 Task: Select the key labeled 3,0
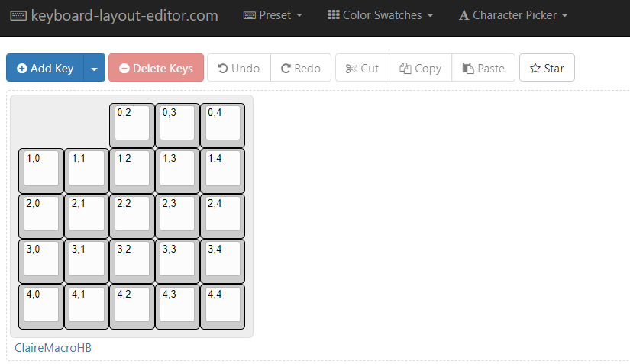tap(41, 262)
